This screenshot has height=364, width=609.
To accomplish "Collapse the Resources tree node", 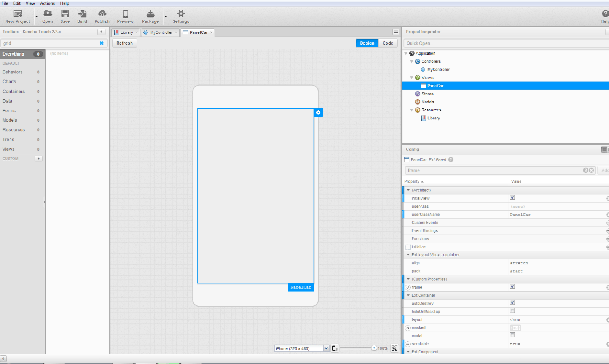I will click(x=411, y=110).
